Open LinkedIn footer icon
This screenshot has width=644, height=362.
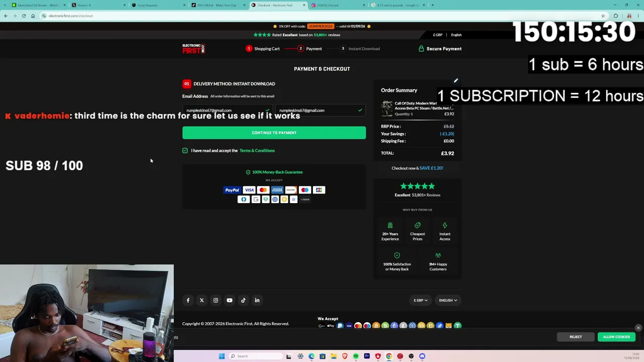[x=257, y=300]
